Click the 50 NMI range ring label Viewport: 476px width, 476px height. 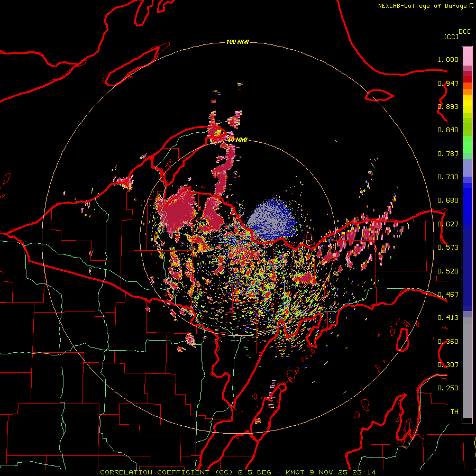(237, 140)
